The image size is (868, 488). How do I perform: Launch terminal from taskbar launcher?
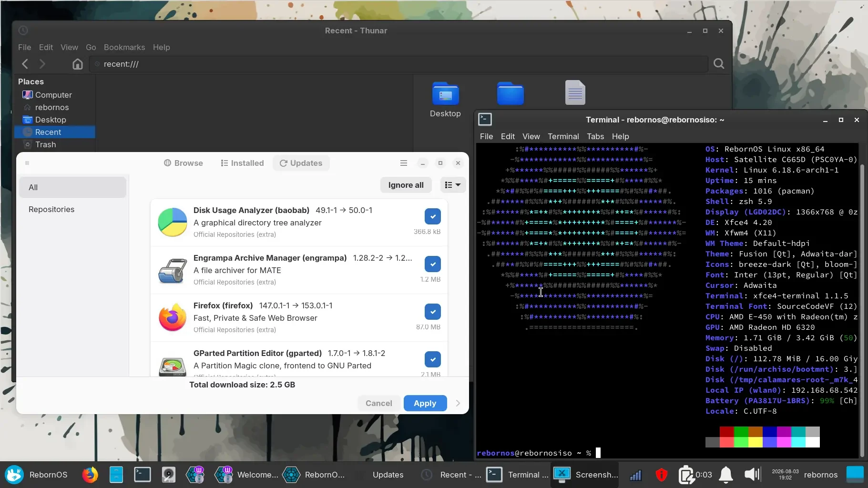click(x=142, y=475)
